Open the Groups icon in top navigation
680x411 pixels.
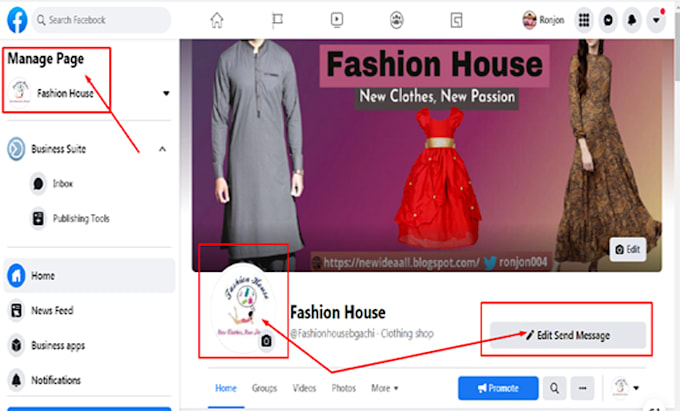(396, 20)
